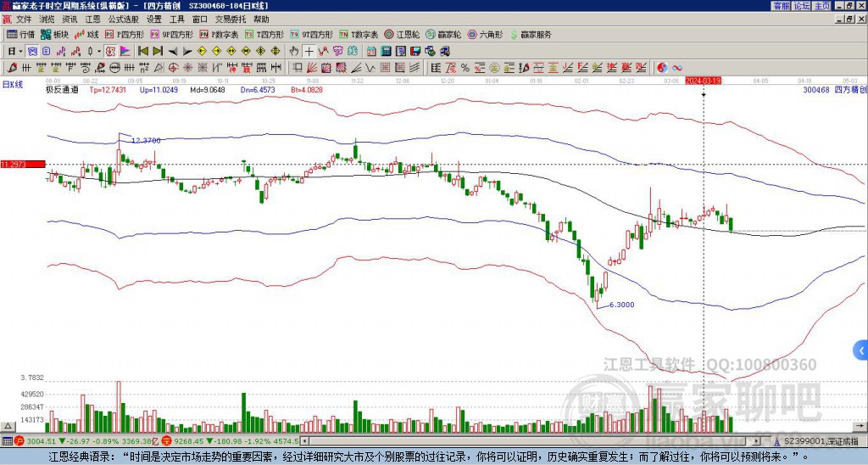Toggle the crosshair cursor tool
868x465 pixels.
point(309,52)
